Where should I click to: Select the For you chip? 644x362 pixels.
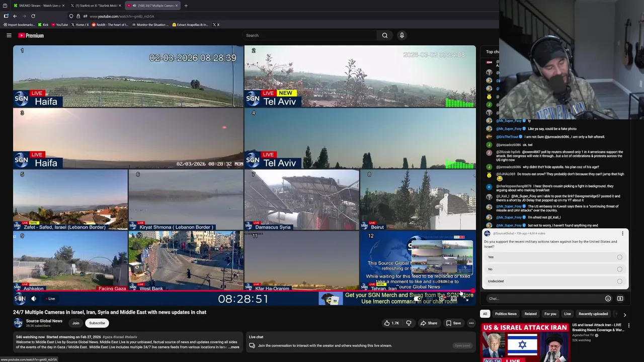pyautogui.click(x=550, y=314)
